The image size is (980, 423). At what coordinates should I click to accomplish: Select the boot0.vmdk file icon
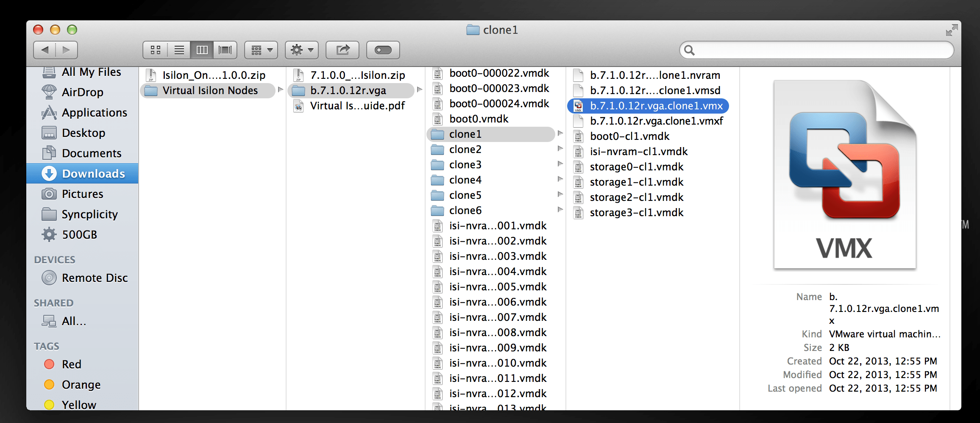(437, 119)
